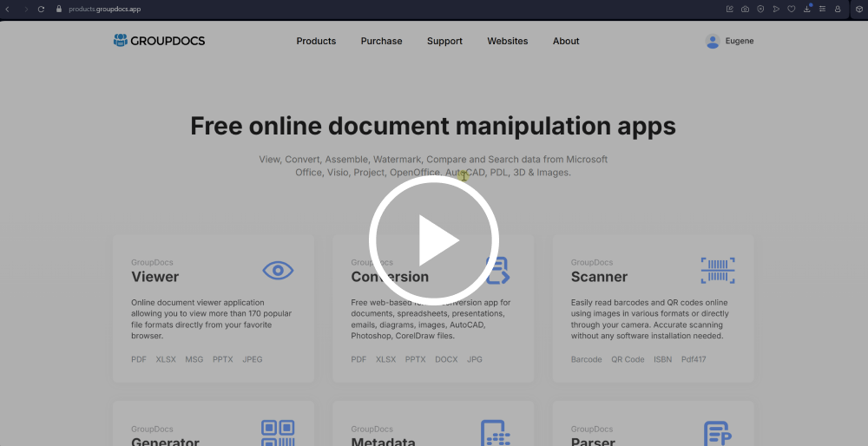Select JPG format tag in Conversion card
Screen dimensions: 868x446
475,359
